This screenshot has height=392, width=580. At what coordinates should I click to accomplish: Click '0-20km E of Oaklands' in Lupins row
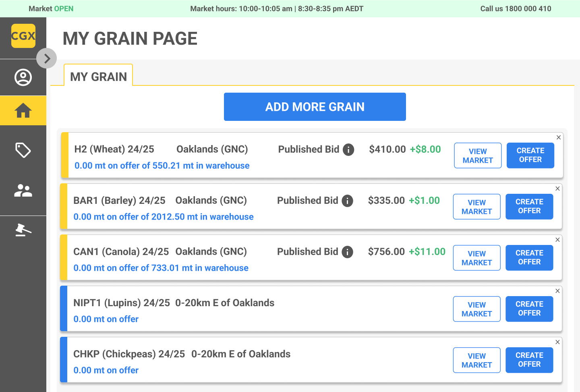(225, 303)
